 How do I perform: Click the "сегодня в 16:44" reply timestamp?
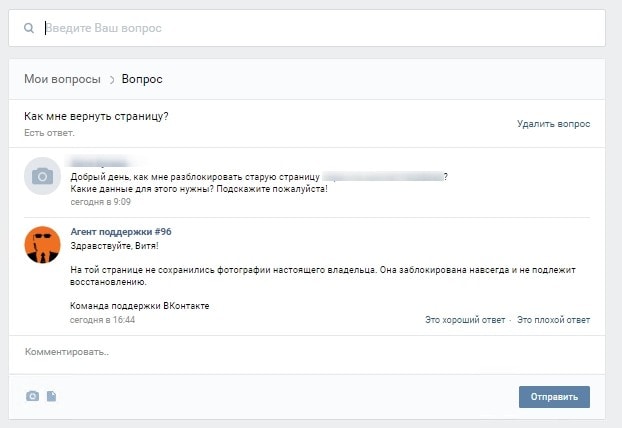click(102, 320)
